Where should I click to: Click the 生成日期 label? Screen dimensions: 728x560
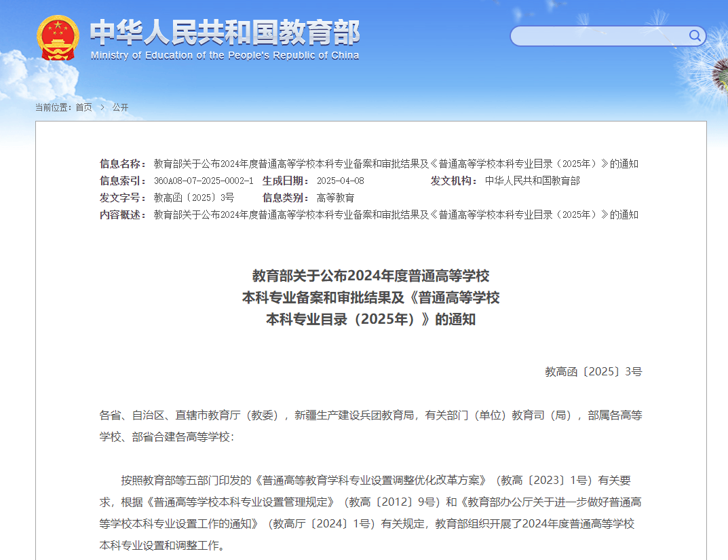tap(286, 181)
